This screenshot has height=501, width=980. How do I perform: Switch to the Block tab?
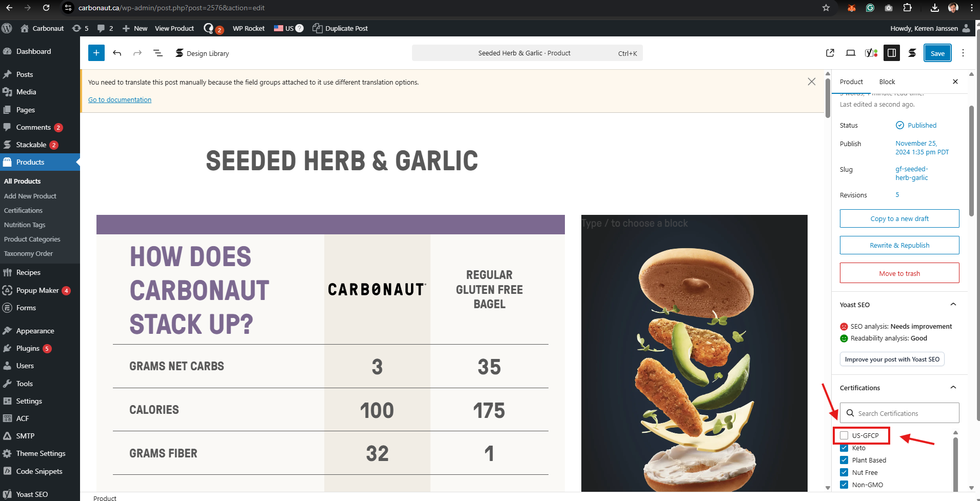click(x=887, y=82)
